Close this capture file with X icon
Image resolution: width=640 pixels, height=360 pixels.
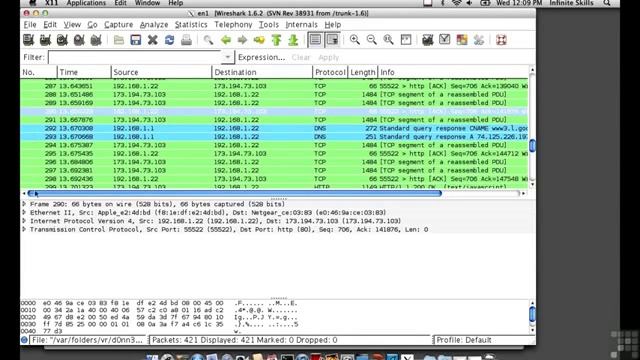pyautogui.click(x=153, y=40)
